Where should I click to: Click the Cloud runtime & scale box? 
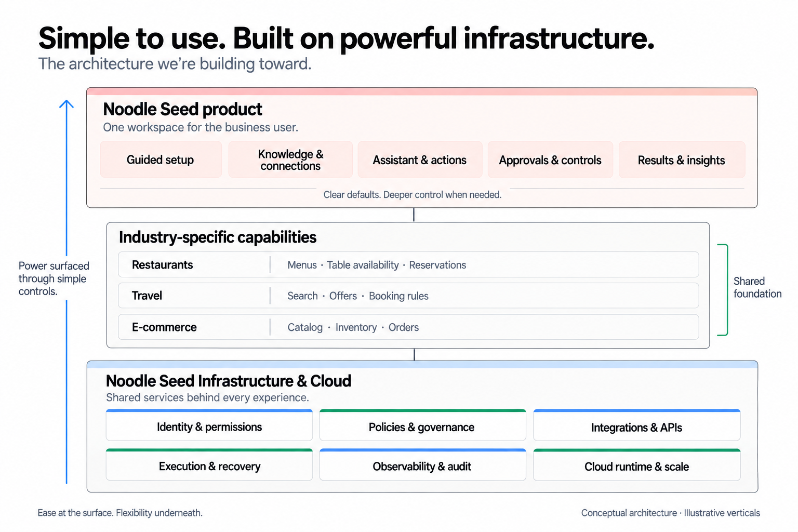coord(636,464)
